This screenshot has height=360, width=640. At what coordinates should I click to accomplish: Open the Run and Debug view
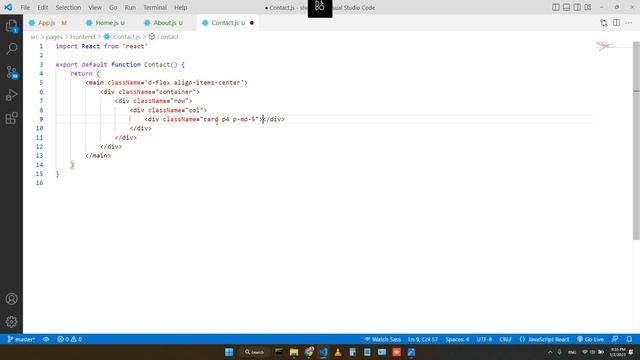pyautogui.click(x=11, y=95)
